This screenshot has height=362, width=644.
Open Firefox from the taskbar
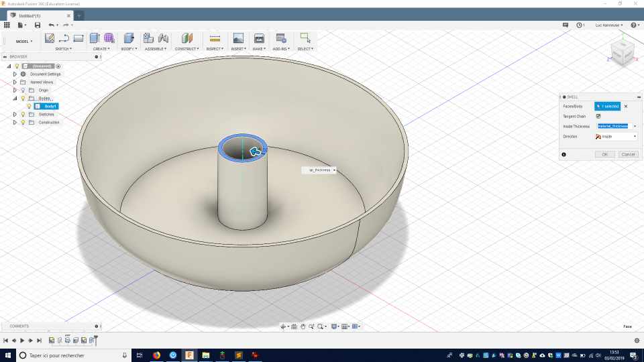coord(156,355)
